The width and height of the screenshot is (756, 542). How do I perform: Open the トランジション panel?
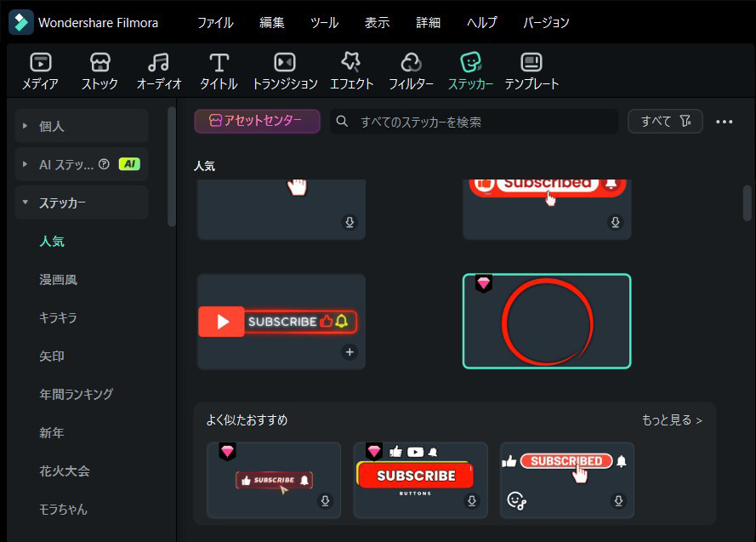tap(283, 70)
